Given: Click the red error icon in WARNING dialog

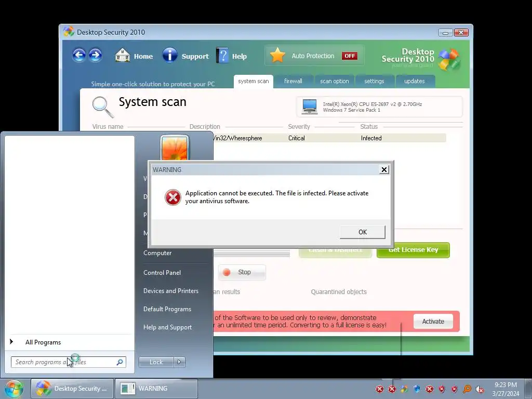Looking at the screenshot, I should (x=172, y=197).
